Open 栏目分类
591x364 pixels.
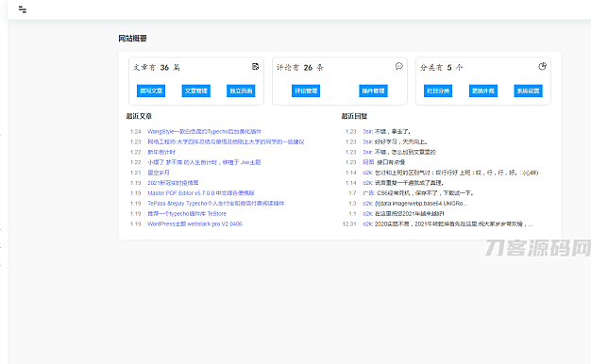[x=438, y=91]
